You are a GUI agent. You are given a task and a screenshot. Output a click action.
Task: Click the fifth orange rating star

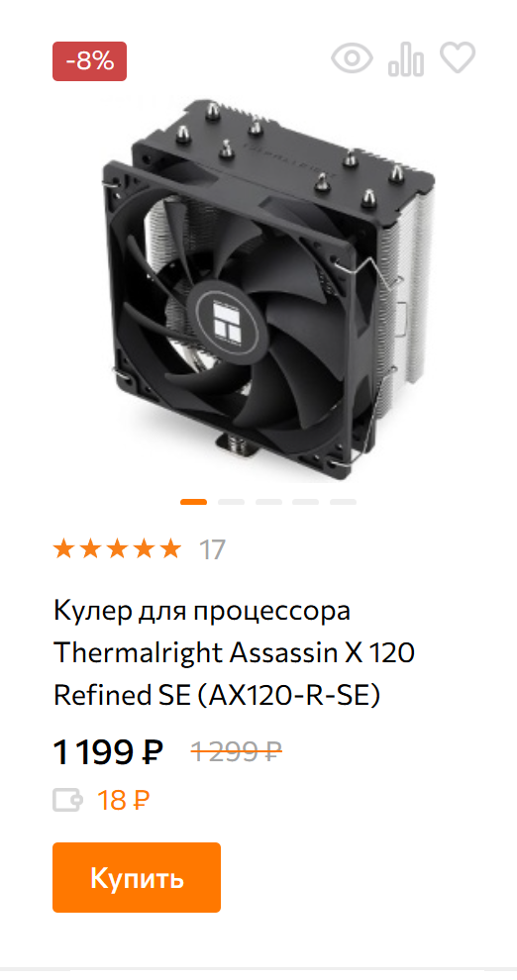[x=170, y=549]
